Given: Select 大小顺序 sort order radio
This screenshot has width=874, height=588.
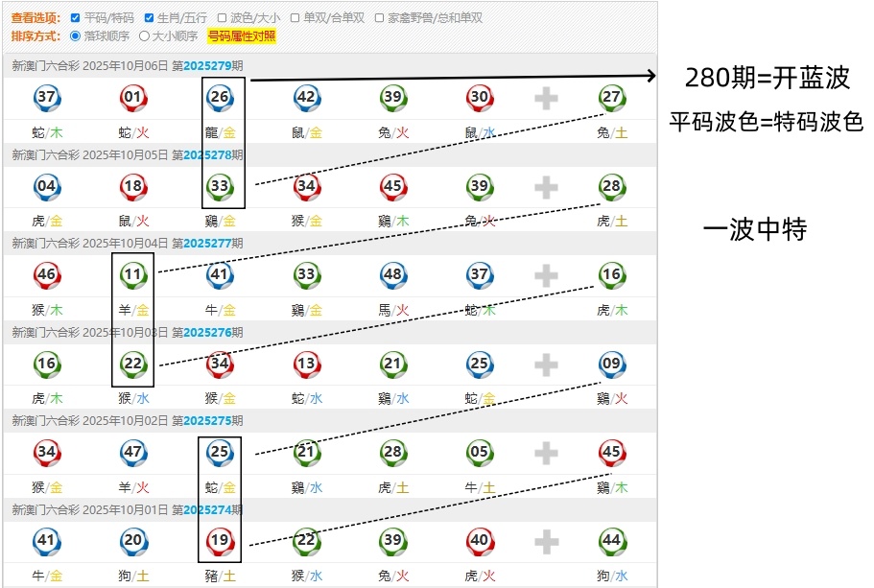Looking at the screenshot, I should point(145,36).
